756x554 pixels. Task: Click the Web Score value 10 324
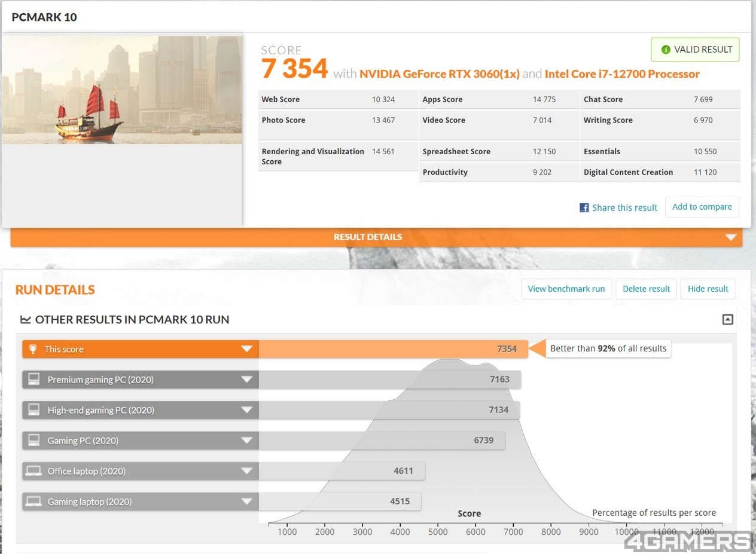pyautogui.click(x=383, y=99)
